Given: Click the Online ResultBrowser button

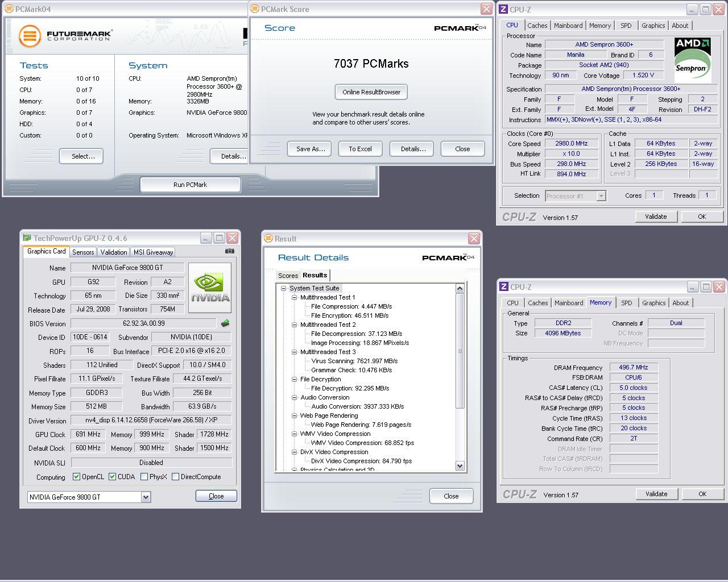Looking at the screenshot, I should pyautogui.click(x=371, y=92).
